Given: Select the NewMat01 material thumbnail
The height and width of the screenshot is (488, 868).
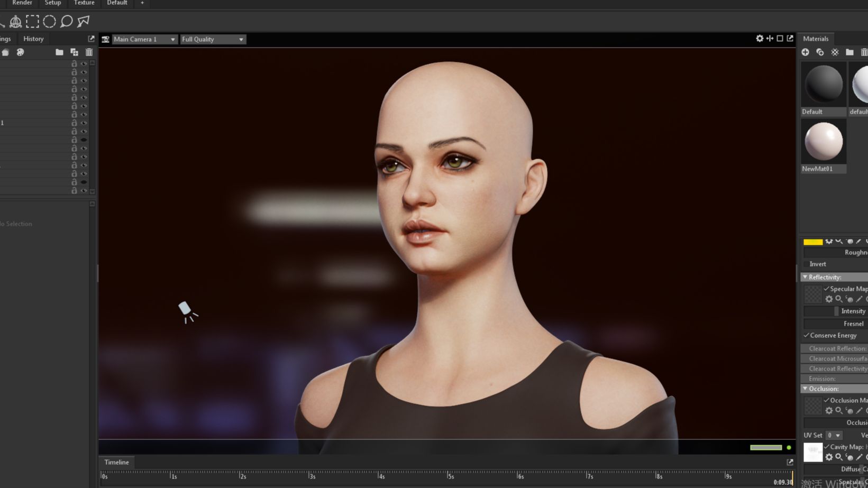Looking at the screenshot, I should (823, 142).
